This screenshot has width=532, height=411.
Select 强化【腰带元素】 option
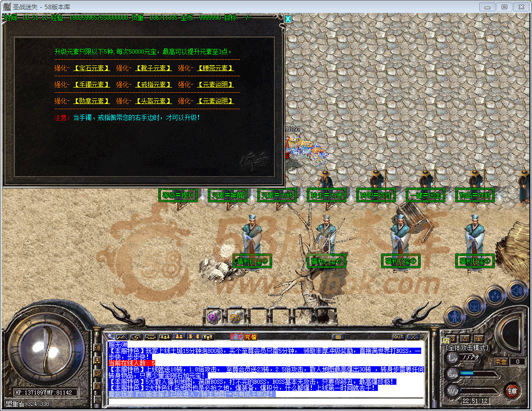215,68
